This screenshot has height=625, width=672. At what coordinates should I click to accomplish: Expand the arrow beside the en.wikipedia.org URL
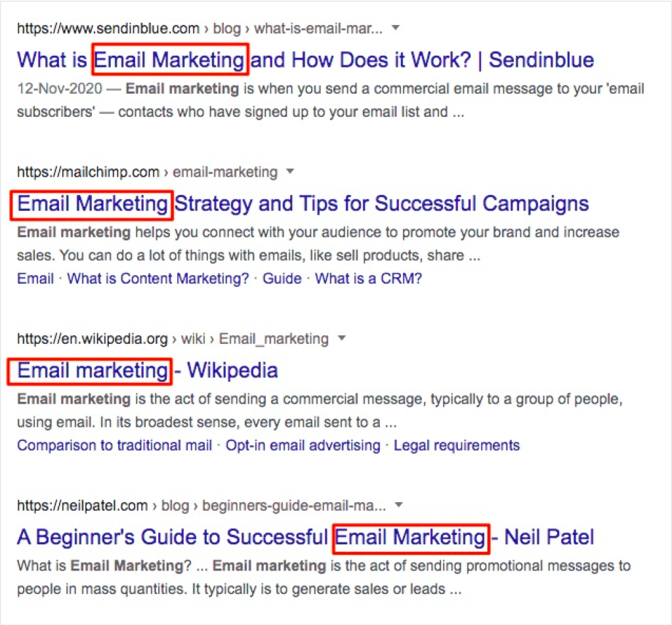[x=341, y=339]
